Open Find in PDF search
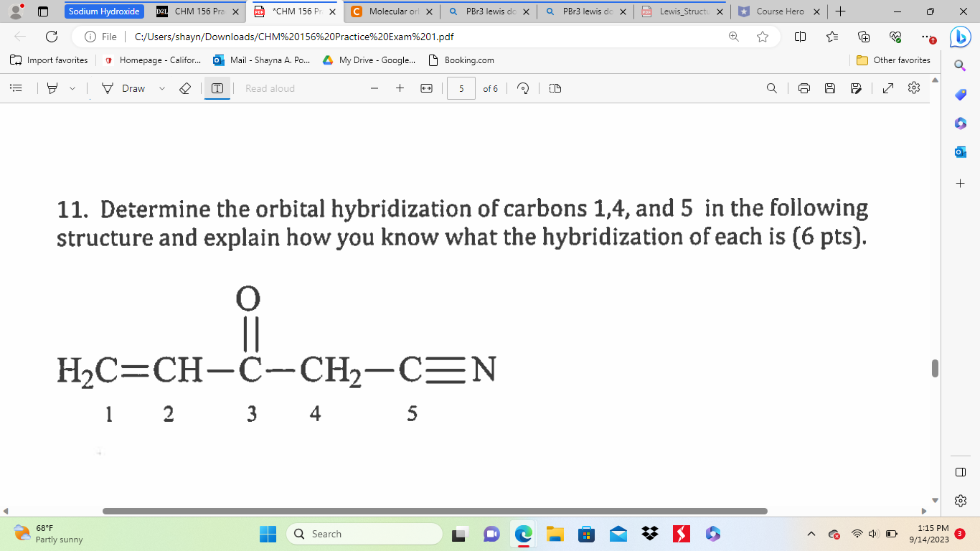This screenshot has height=551, width=980. click(x=772, y=88)
